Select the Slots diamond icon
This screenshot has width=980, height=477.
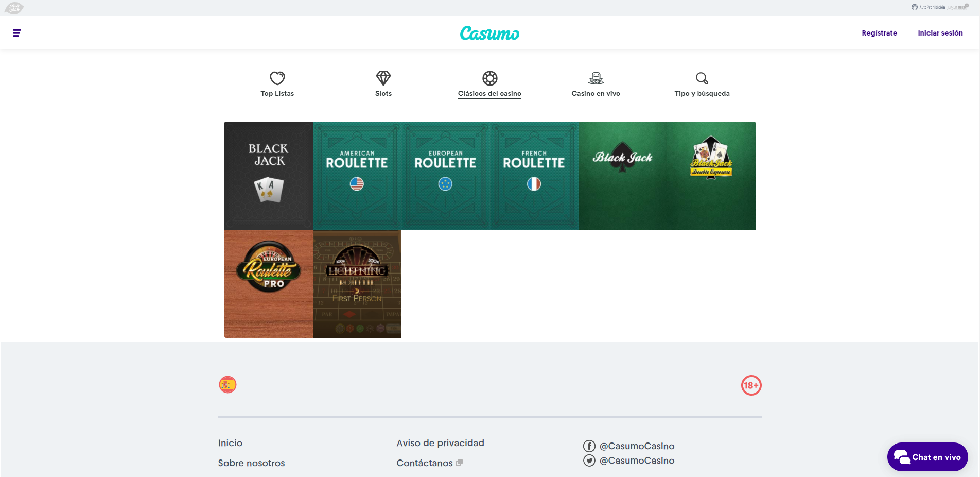click(383, 78)
